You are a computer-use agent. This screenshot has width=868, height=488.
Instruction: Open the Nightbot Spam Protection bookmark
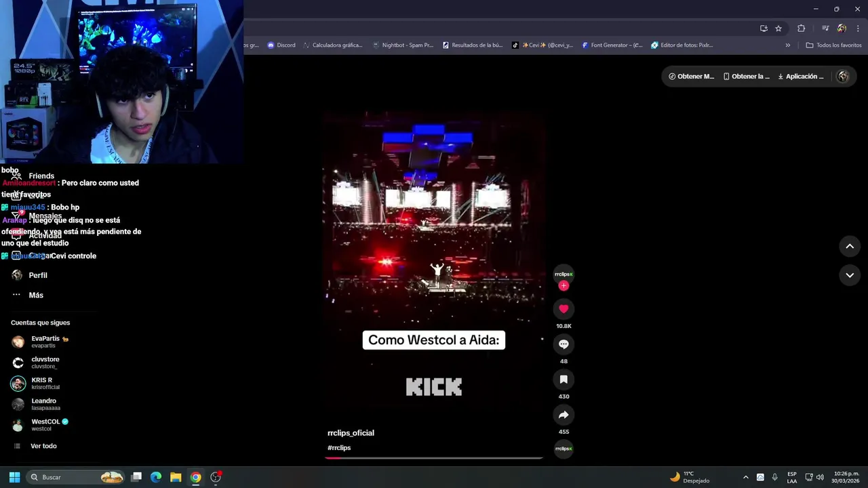coord(403,45)
